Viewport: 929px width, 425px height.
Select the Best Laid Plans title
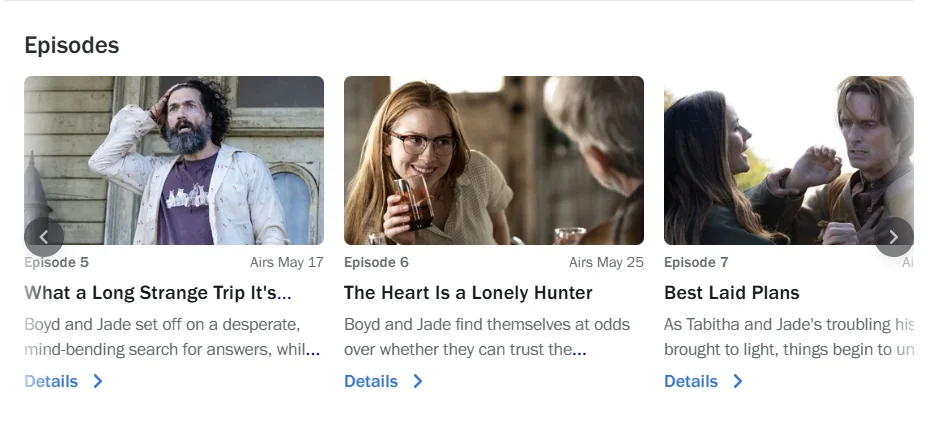(732, 293)
